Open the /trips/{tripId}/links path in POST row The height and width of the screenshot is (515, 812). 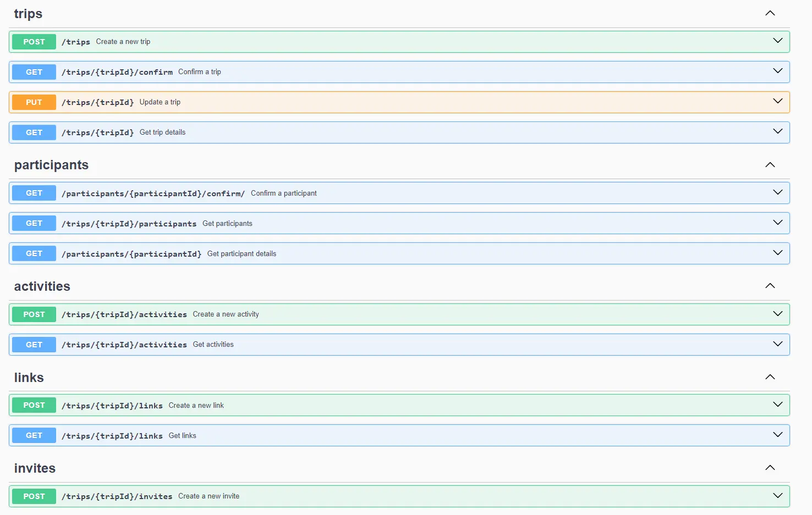click(112, 406)
